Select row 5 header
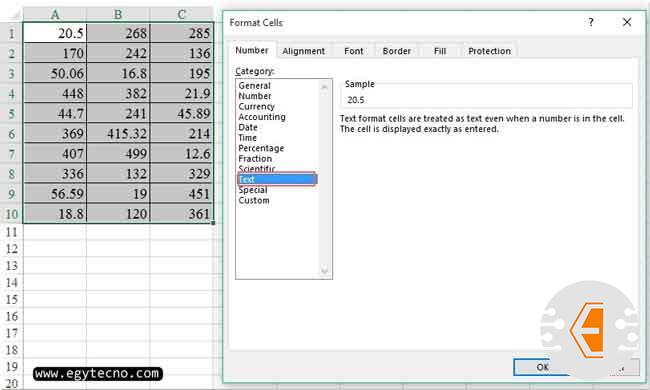Screen dimensions: 650x390 [12, 113]
